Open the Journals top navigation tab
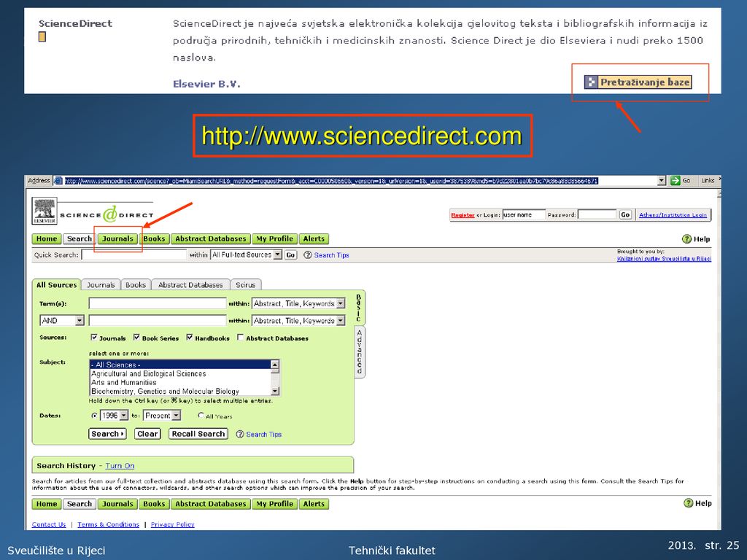 (x=117, y=238)
